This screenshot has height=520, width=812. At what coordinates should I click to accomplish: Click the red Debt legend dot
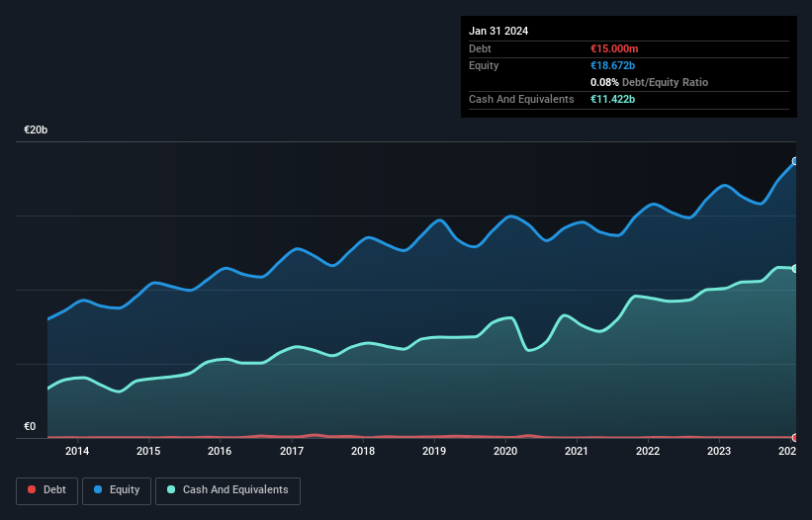point(32,489)
